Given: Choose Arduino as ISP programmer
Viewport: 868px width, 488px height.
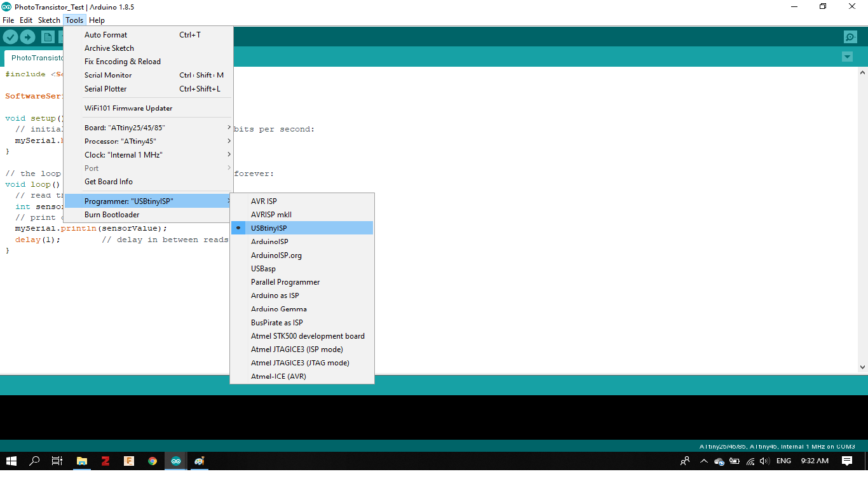Looking at the screenshot, I should [x=302, y=295].
